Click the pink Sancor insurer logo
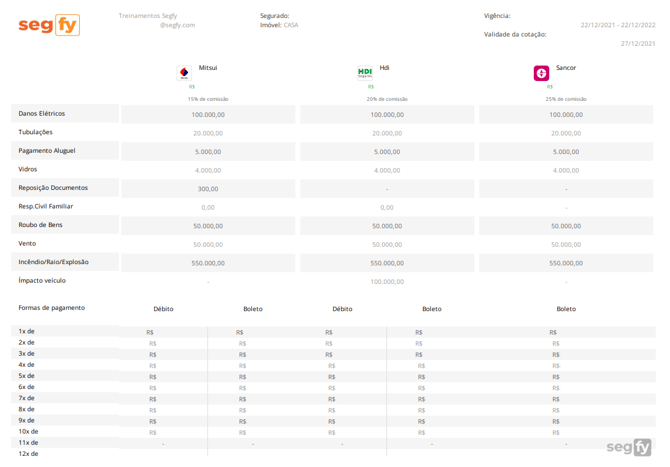 [541, 73]
